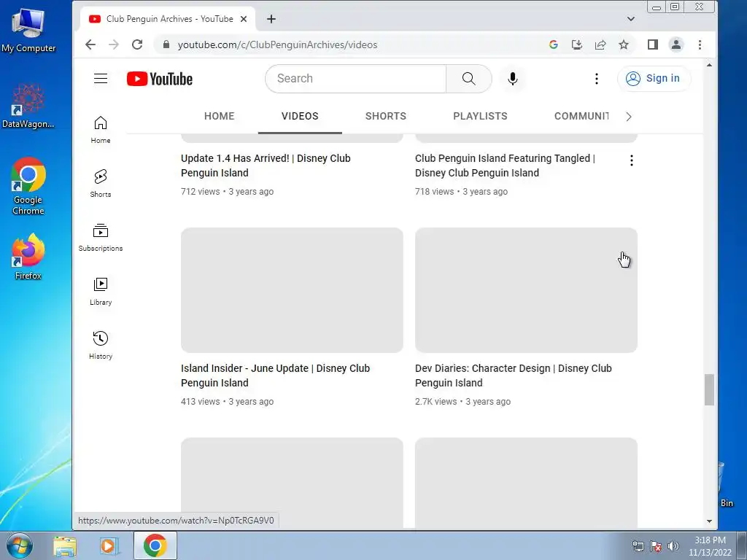Viewport: 747px width, 560px height.
Task: Click the lock site info icon
Action: tap(166, 44)
